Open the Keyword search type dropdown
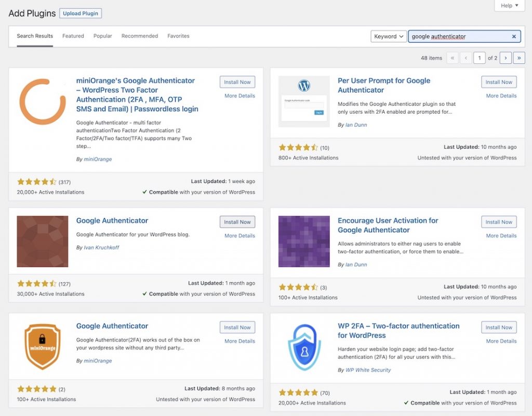The image size is (532, 416). 389,36
